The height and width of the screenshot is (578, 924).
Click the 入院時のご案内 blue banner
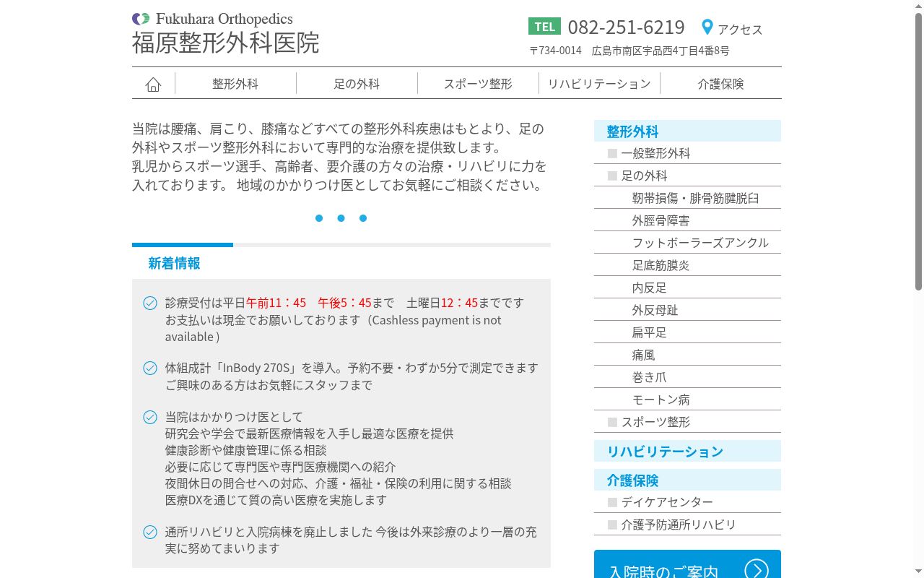click(687, 564)
